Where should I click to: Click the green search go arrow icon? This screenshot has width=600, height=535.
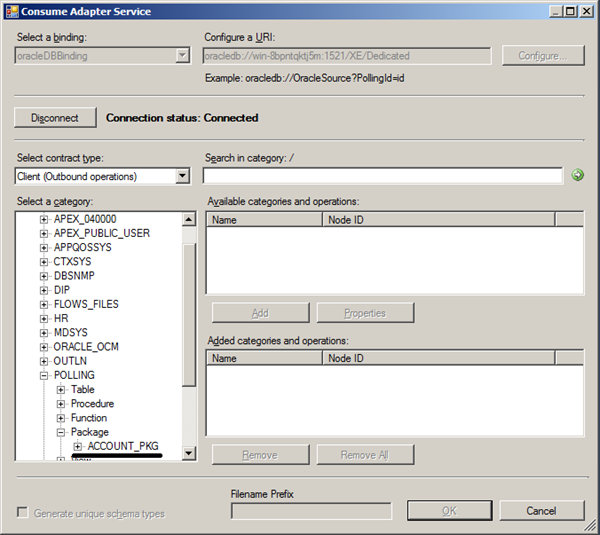pos(577,176)
